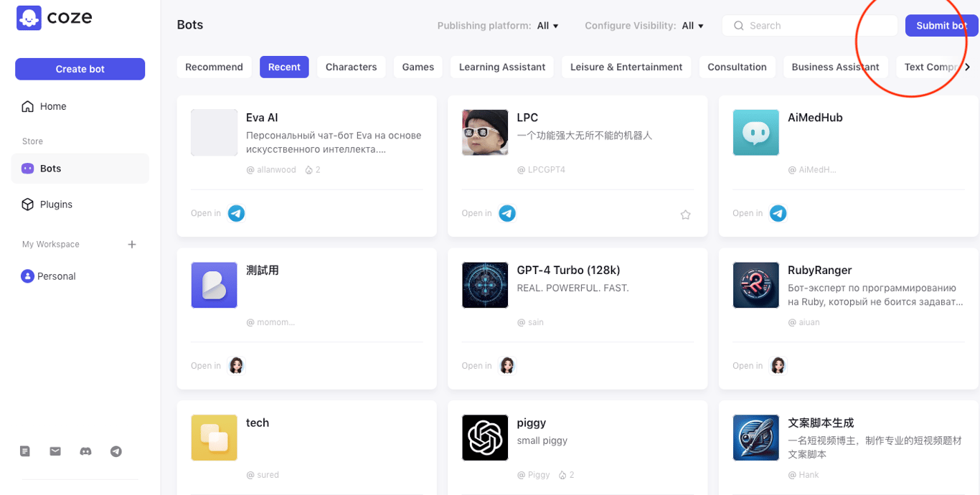Image resolution: width=980 pixels, height=495 pixels.
Task: Click the @ LPCGPT4 author name
Action: (x=541, y=170)
